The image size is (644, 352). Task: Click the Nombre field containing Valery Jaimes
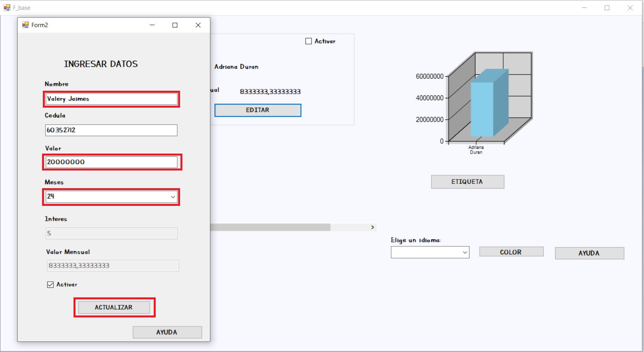pyautogui.click(x=111, y=99)
